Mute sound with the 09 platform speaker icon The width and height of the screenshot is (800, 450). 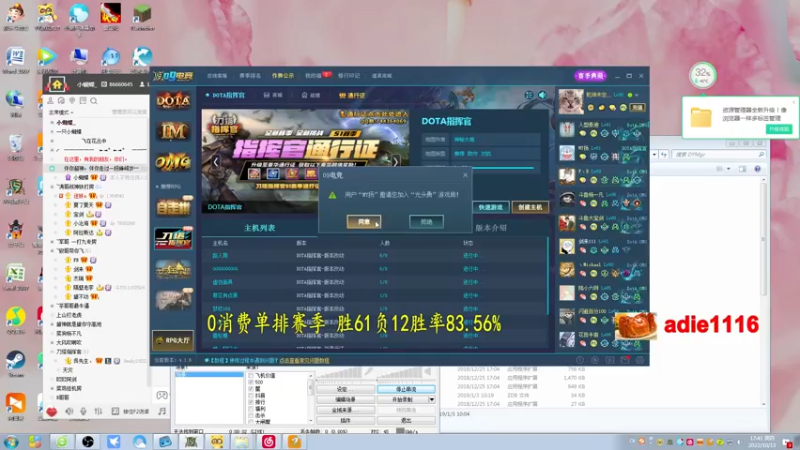click(x=542, y=95)
